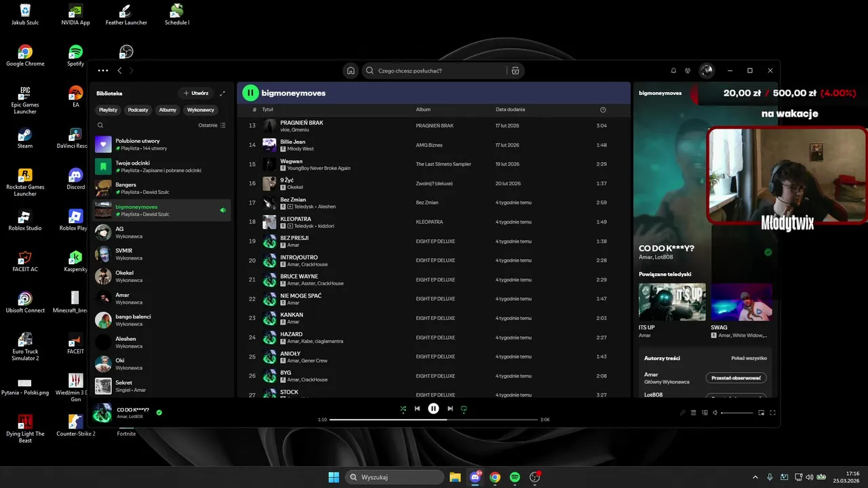The image size is (868, 488).
Task: Skip to the next track
Action: pyautogui.click(x=450, y=409)
